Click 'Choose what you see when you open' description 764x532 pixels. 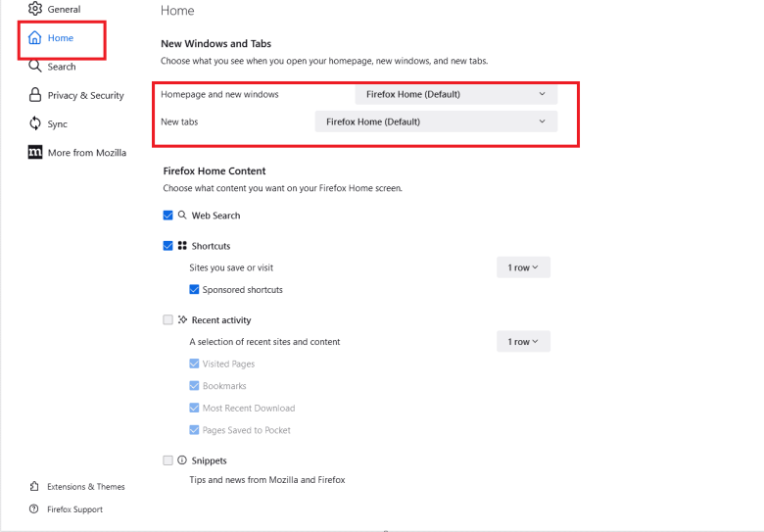click(x=324, y=61)
